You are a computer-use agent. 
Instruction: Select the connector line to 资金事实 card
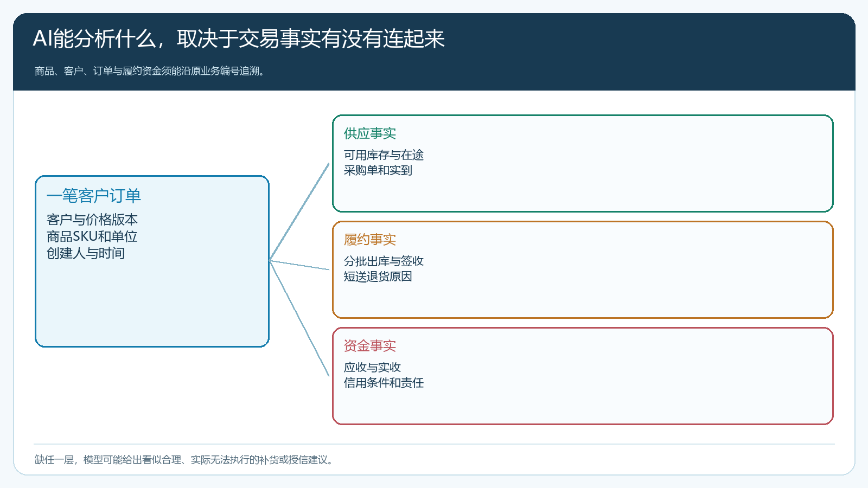(x=299, y=318)
